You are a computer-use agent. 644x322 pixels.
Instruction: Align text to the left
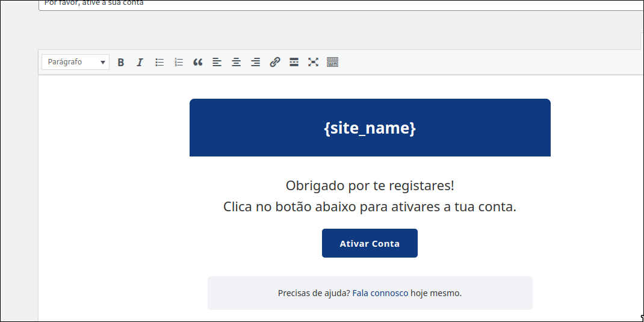(x=217, y=63)
